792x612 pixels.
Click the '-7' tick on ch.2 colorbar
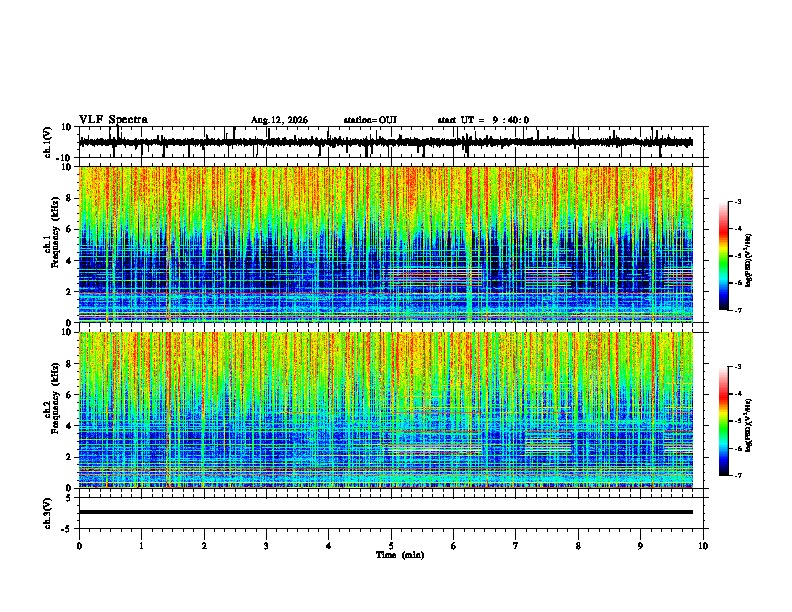(x=738, y=475)
